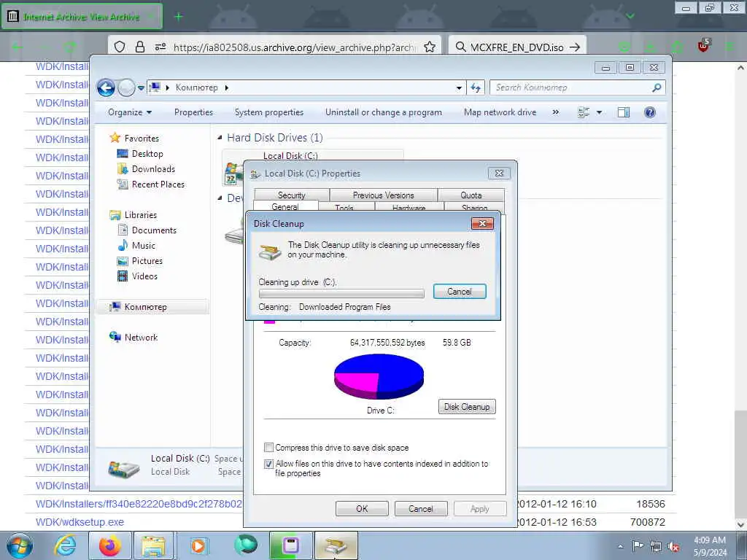
Task: Switch to Firefox in taskbar
Action: click(x=110, y=545)
